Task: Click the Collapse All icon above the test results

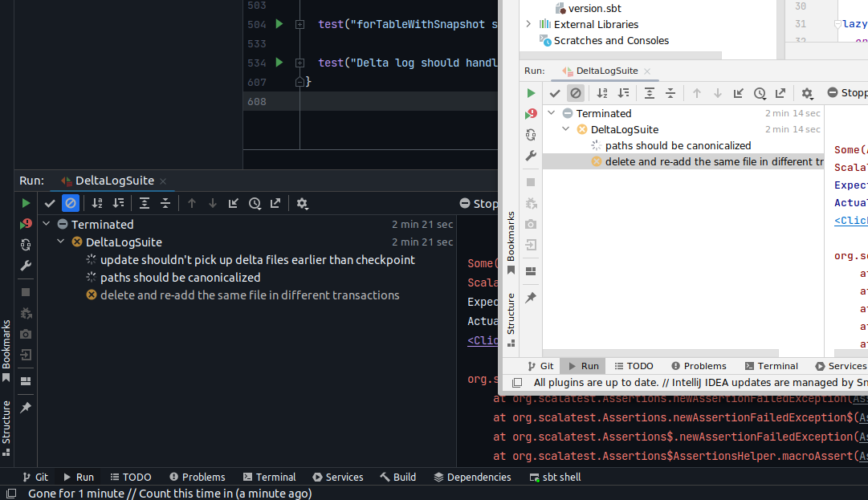Action: point(165,204)
